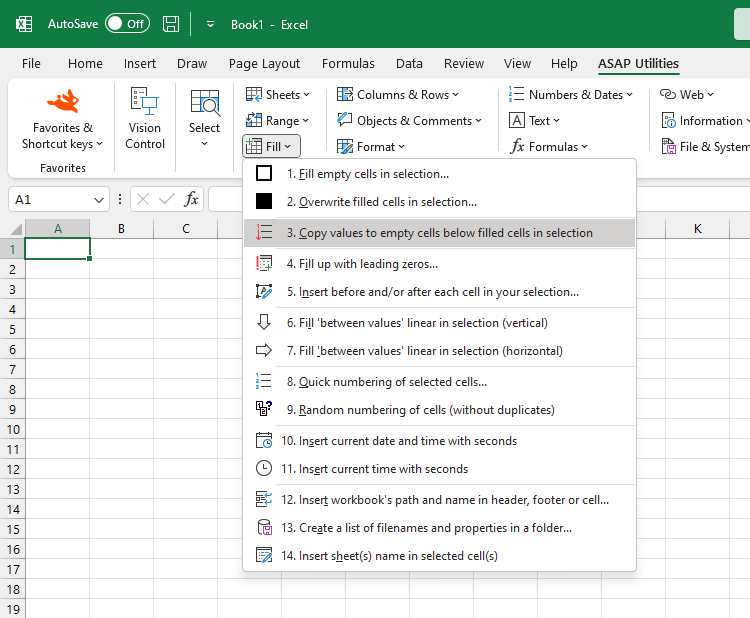Expand the Range dropdown
750x618 pixels.
[x=277, y=121]
